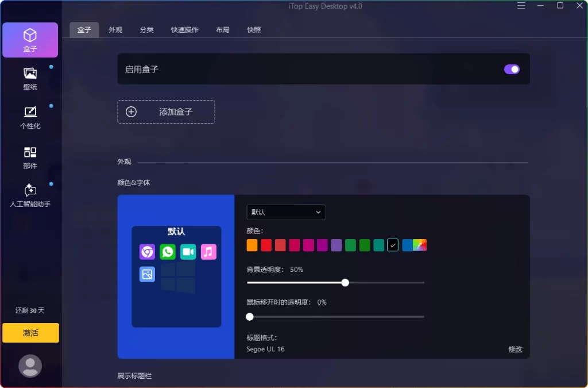
Task: Select the 盒子 (Boxes) sidebar icon
Action: pos(30,39)
